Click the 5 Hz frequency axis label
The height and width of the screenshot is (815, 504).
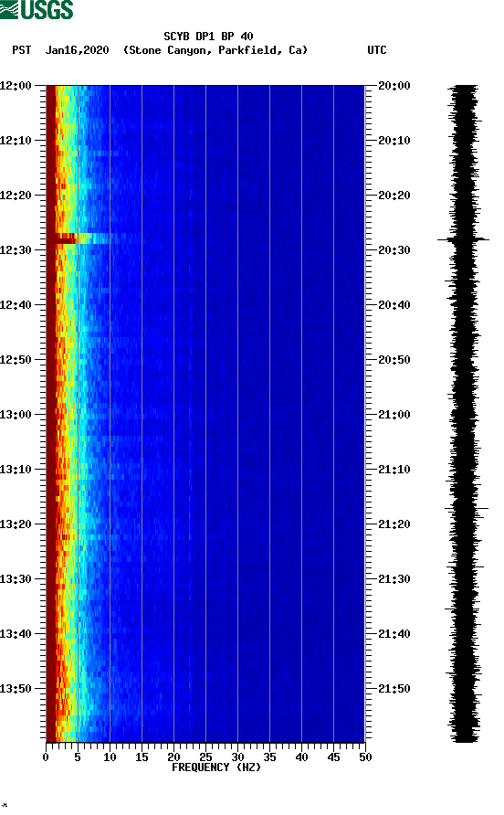tap(78, 757)
